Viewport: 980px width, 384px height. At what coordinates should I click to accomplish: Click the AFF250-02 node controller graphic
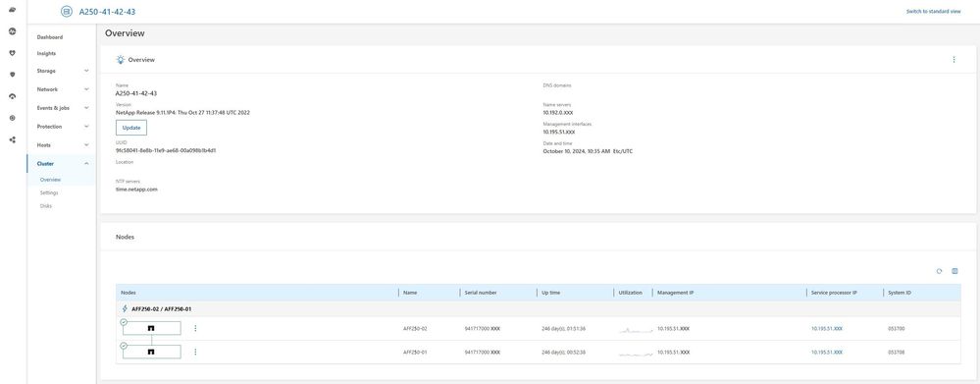[151, 328]
